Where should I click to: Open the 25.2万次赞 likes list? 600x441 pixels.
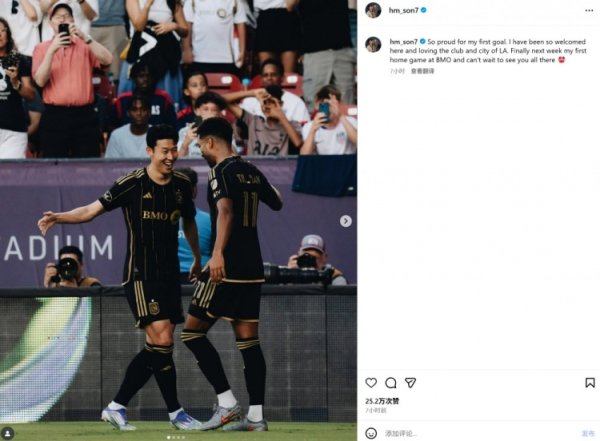point(382,401)
